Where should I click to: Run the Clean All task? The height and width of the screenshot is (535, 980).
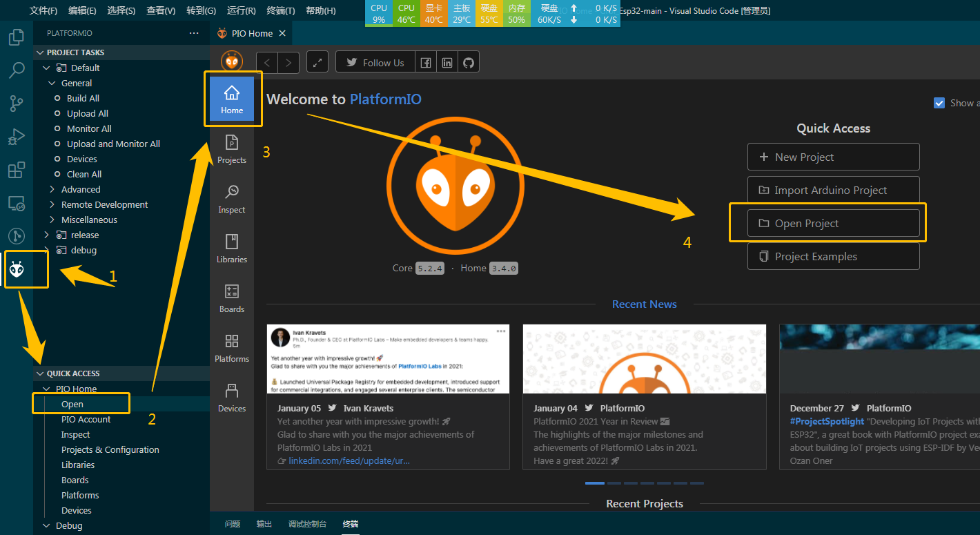pyautogui.click(x=84, y=174)
